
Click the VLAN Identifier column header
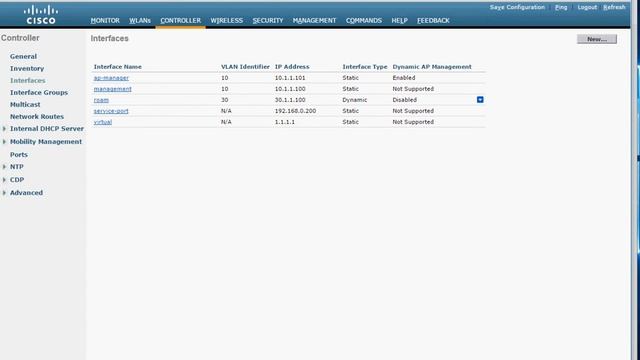click(x=245, y=67)
